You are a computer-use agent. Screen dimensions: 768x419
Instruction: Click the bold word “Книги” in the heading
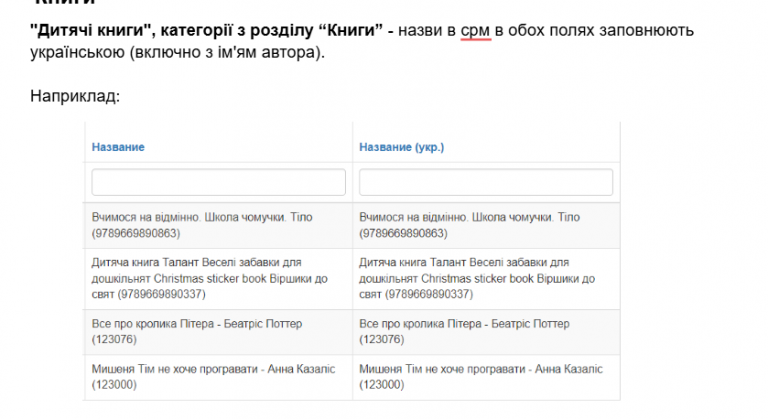(x=351, y=30)
